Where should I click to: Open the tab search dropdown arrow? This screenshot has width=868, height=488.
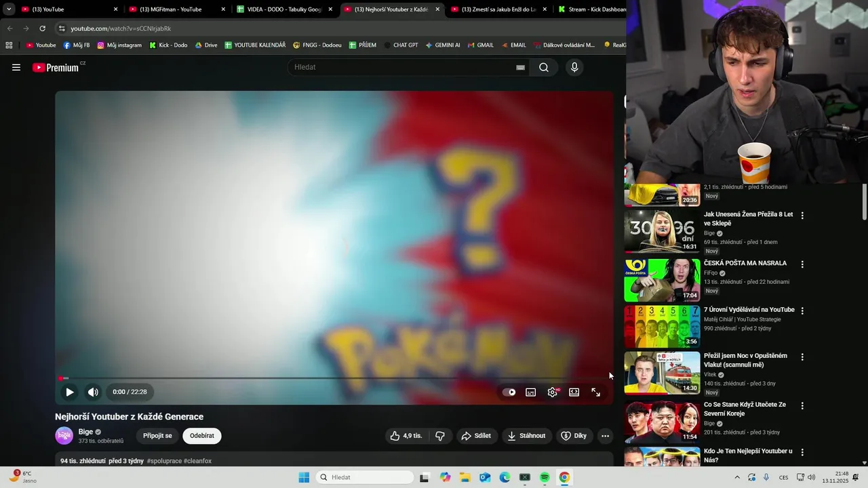pos(9,9)
